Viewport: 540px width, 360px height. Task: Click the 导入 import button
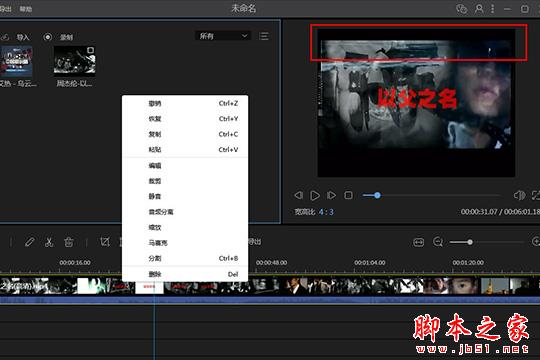pyautogui.click(x=23, y=37)
